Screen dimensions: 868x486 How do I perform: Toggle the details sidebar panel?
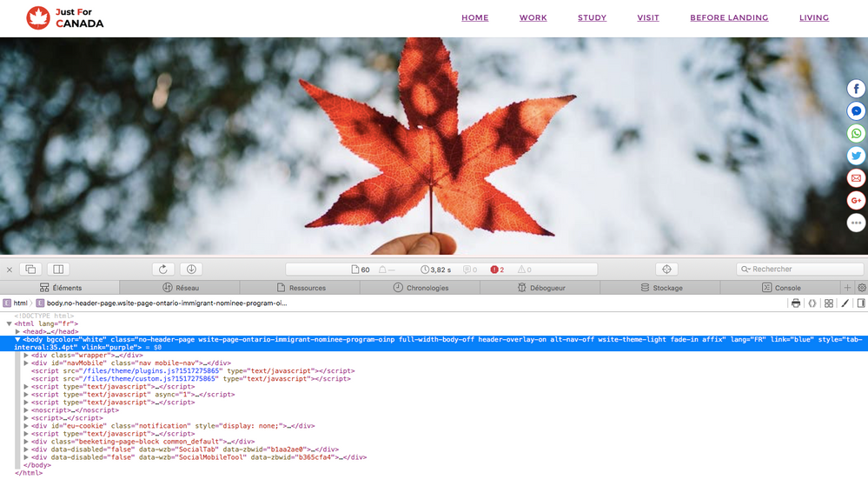(x=860, y=303)
